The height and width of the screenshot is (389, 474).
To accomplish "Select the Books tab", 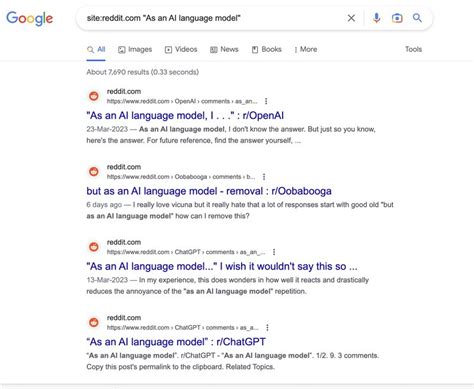I will (266, 49).
